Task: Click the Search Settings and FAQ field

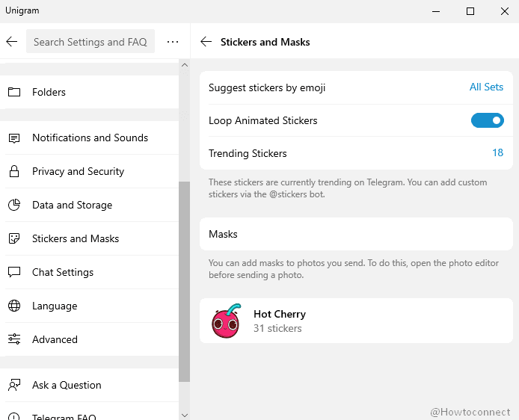Action: point(90,42)
